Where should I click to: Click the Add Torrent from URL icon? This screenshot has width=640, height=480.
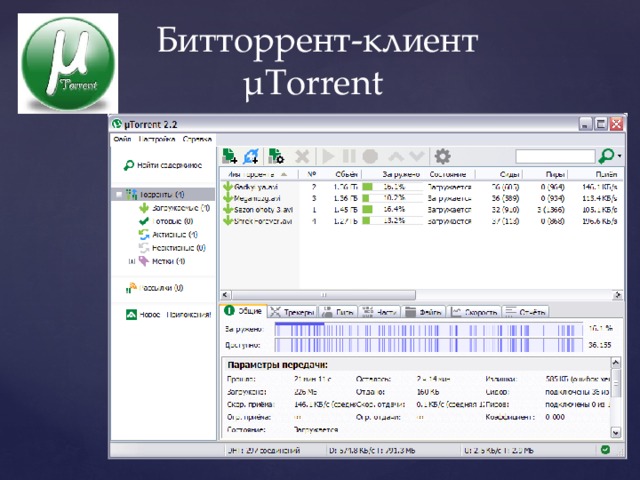coord(251,156)
